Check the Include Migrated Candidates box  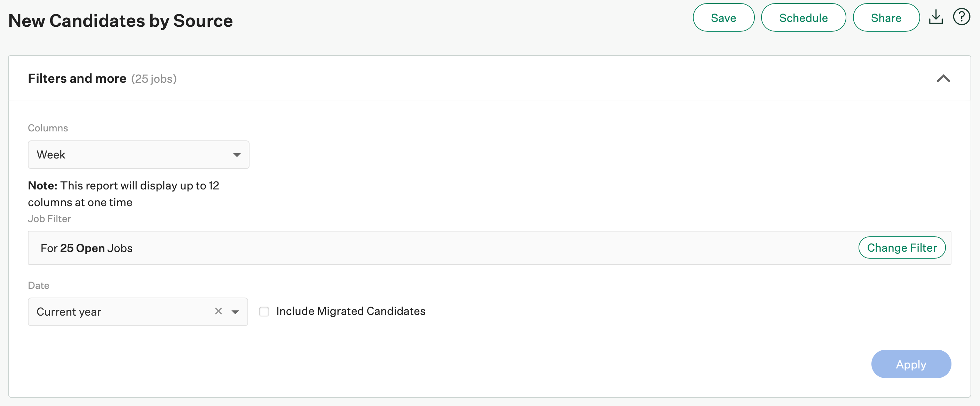click(264, 311)
